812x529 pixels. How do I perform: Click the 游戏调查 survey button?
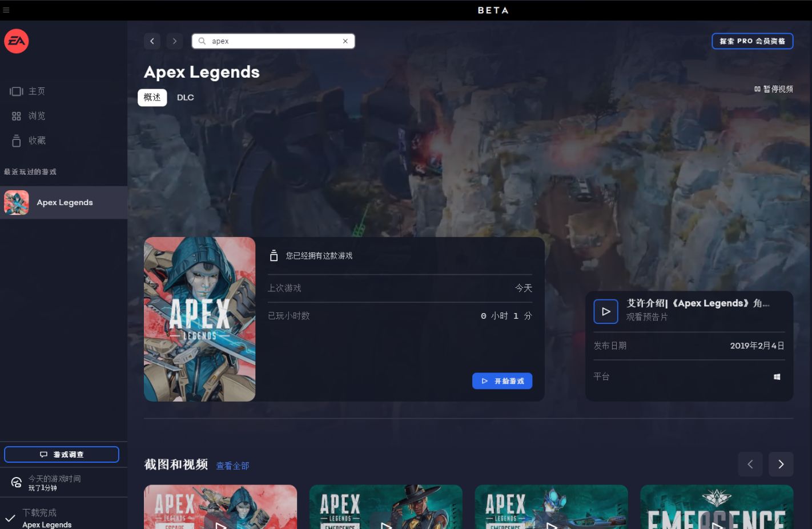pos(62,455)
